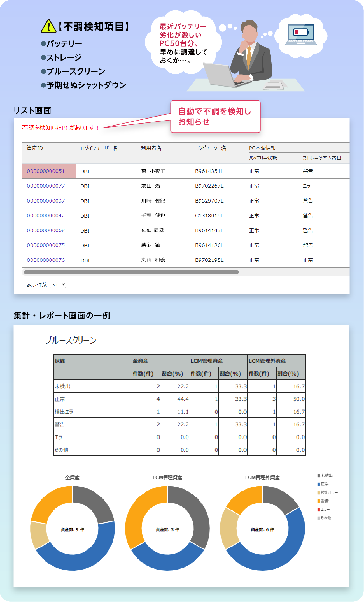This screenshot has width=364, height=602.
Task: Click the user name 川崎 佐紀
Action: (x=153, y=201)
